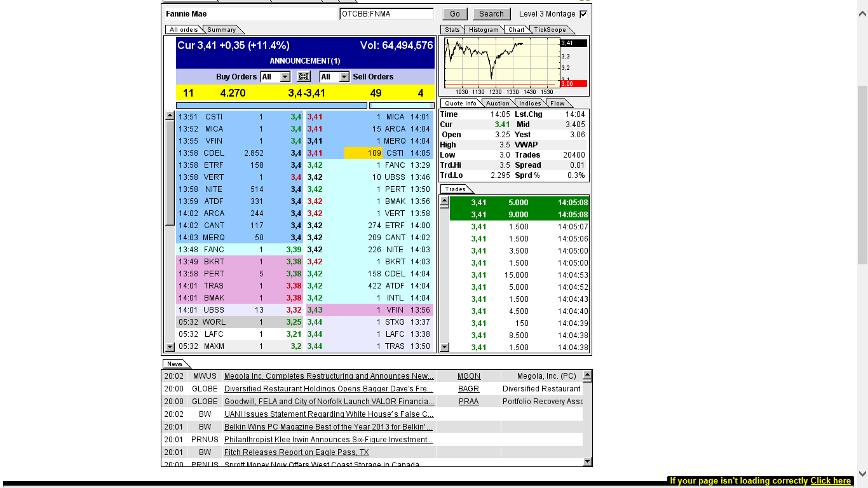The width and height of the screenshot is (868, 488).
Task: Select the 8.500 trade at 14:04:38
Action: 519,335
